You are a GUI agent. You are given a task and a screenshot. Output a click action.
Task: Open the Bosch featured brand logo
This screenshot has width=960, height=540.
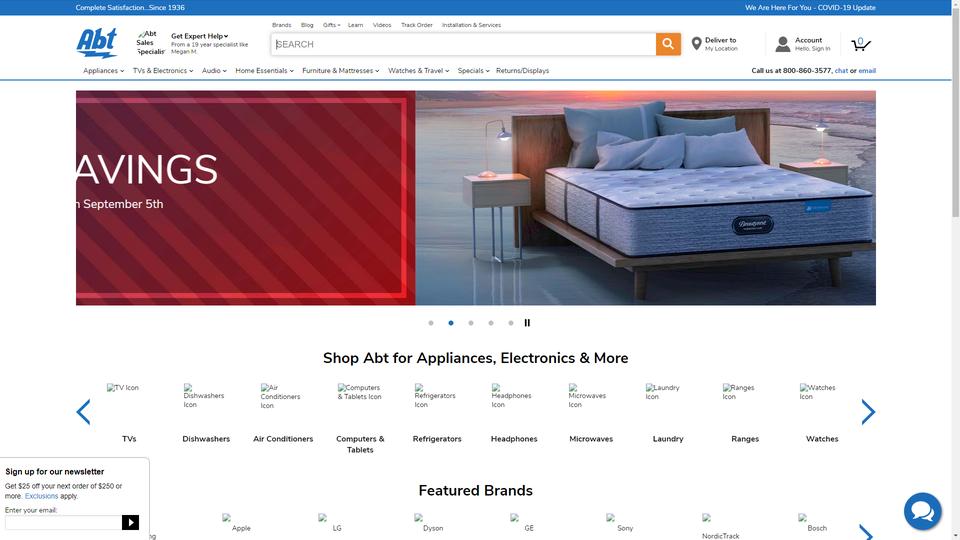point(813,523)
